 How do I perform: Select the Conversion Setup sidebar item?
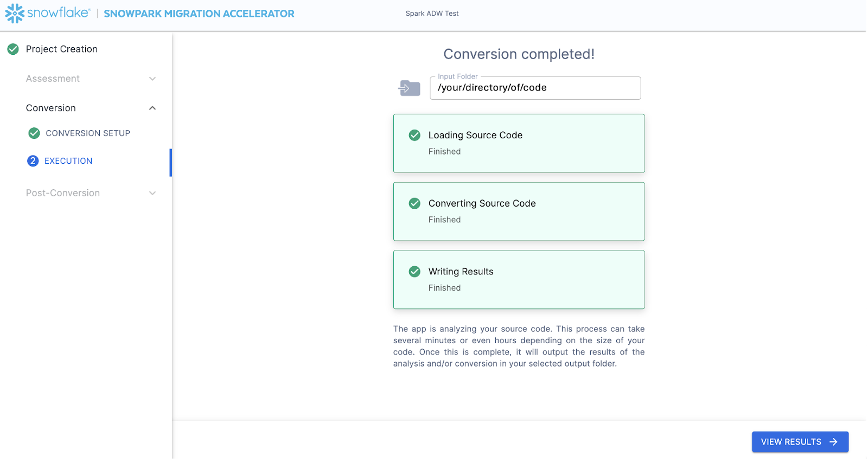click(88, 133)
